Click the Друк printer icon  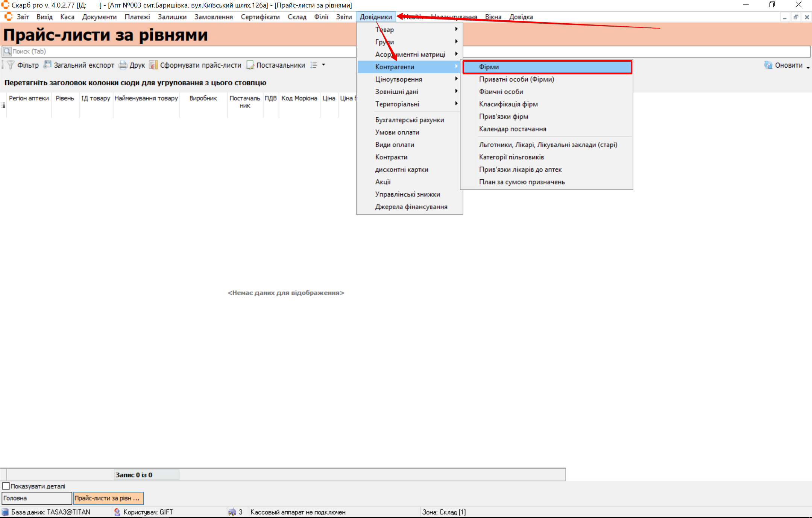123,65
